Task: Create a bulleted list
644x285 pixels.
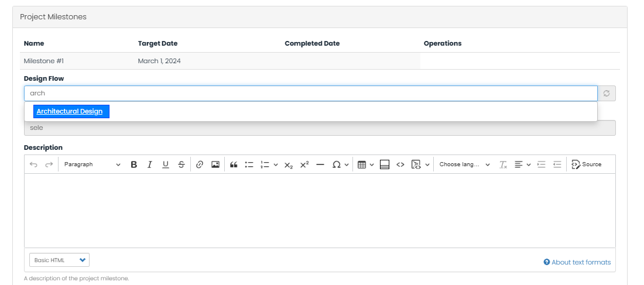Action: [x=249, y=164]
